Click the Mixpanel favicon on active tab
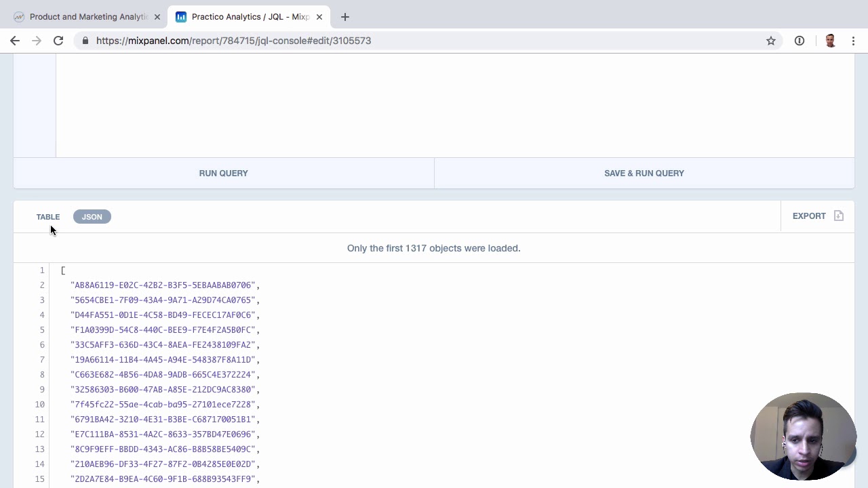The image size is (868, 488). click(181, 17)
